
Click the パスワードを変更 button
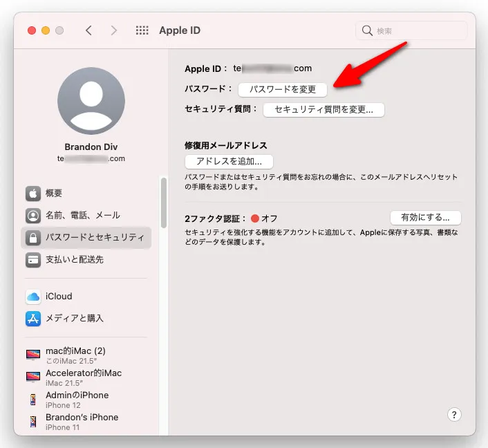(x=283, y=90)
